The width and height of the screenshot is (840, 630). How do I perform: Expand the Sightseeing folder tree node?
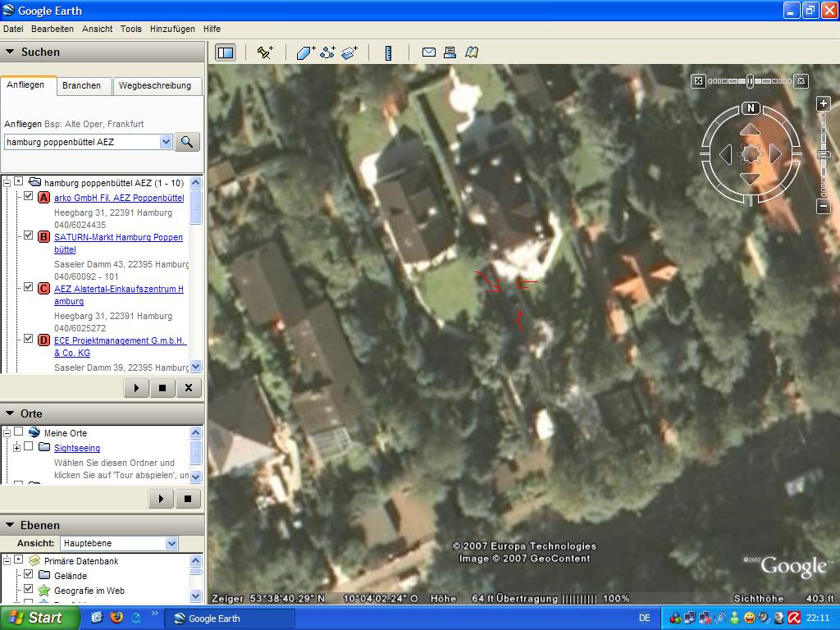(x=16, y=447)
